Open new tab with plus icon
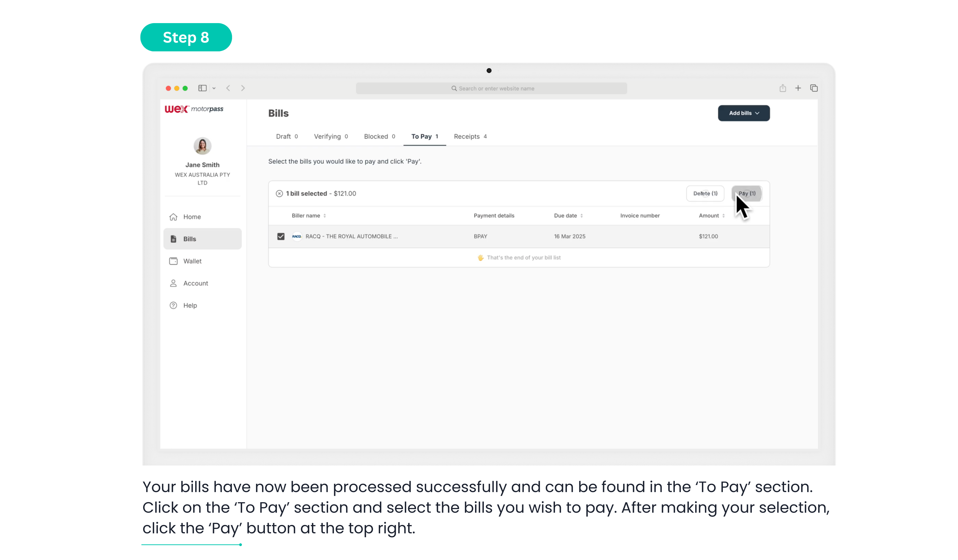The width and height of the screenshot is (958, 560). (x=798, y=88)
